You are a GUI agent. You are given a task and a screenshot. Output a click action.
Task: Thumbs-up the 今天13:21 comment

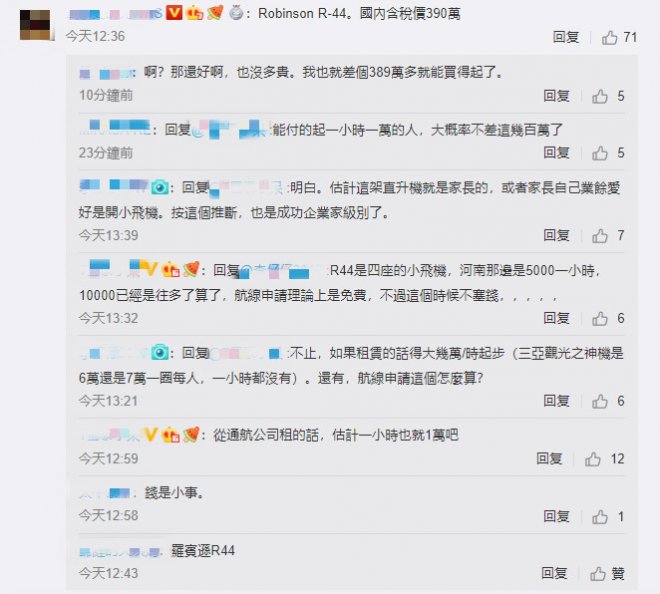(599, 401)
